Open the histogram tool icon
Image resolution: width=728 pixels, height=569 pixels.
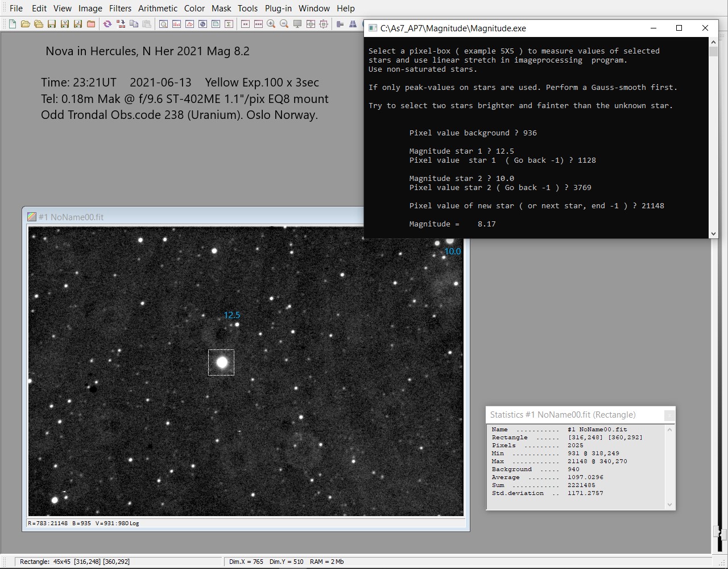(176, 24)
